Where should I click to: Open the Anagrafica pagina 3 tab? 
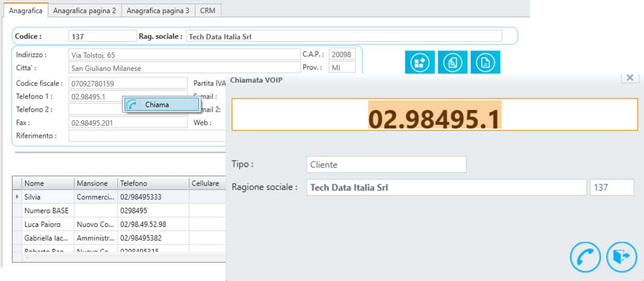pyautogui.click(x=158, y=10)
